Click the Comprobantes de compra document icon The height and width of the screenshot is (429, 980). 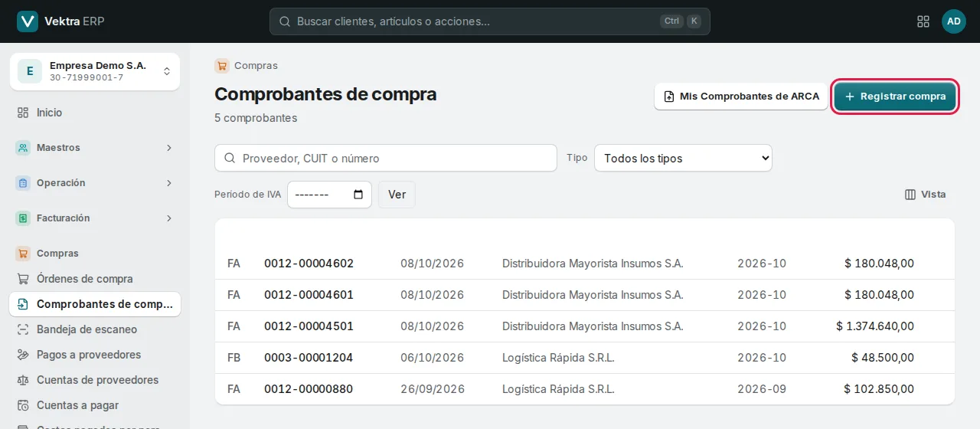point(23,304)
